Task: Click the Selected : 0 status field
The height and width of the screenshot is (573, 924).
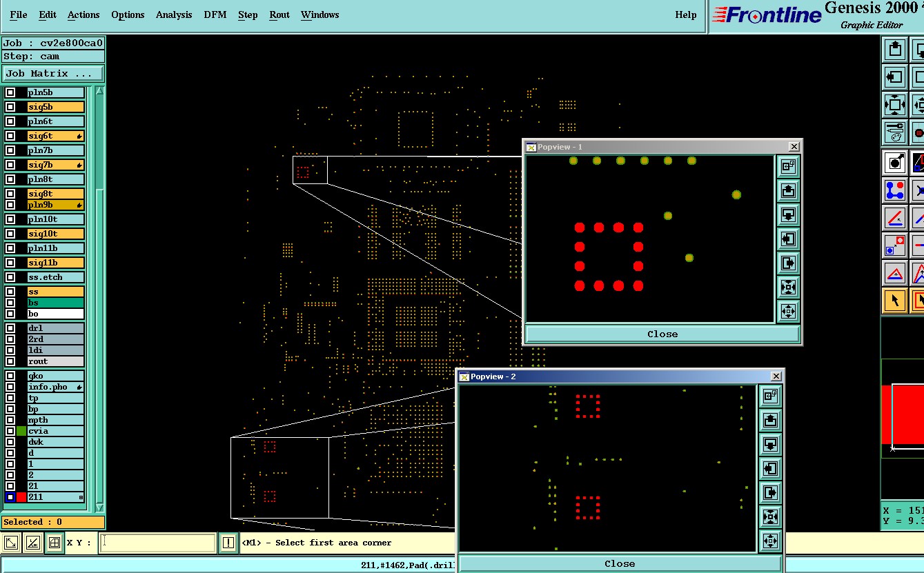Action: pyautogui.click(x=53, y=522)
